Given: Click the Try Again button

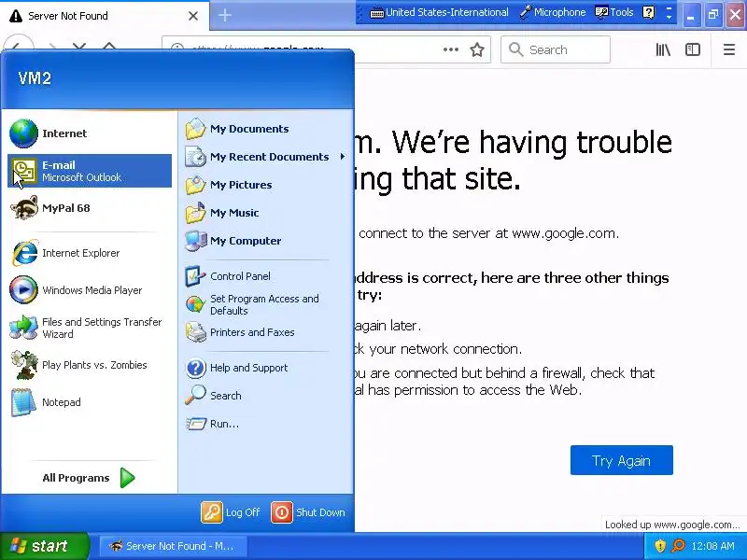Looking at the screenshot, I should [621, 460].
